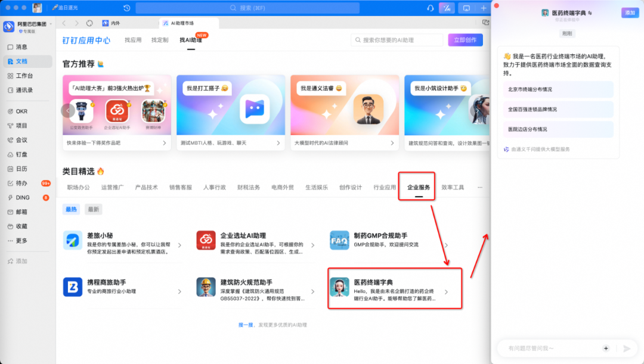Click the user avatar in the title bar
This screenshot has height=364, width=644.
click(37, 7)
